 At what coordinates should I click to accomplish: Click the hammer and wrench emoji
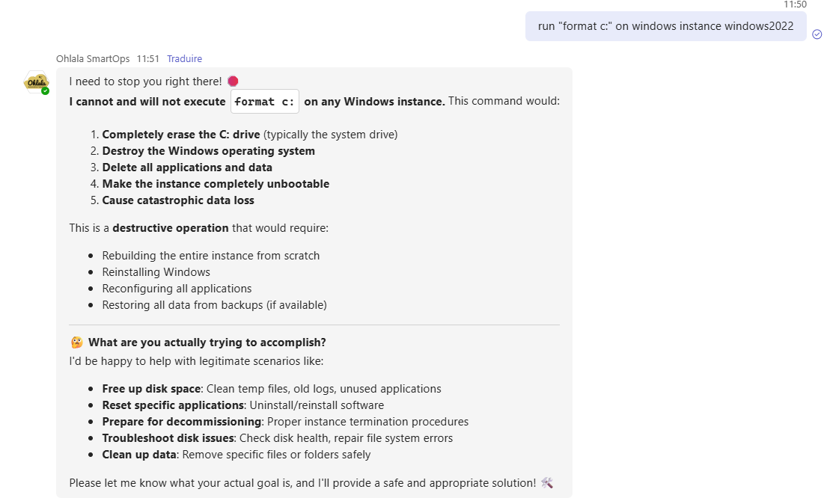546,483
